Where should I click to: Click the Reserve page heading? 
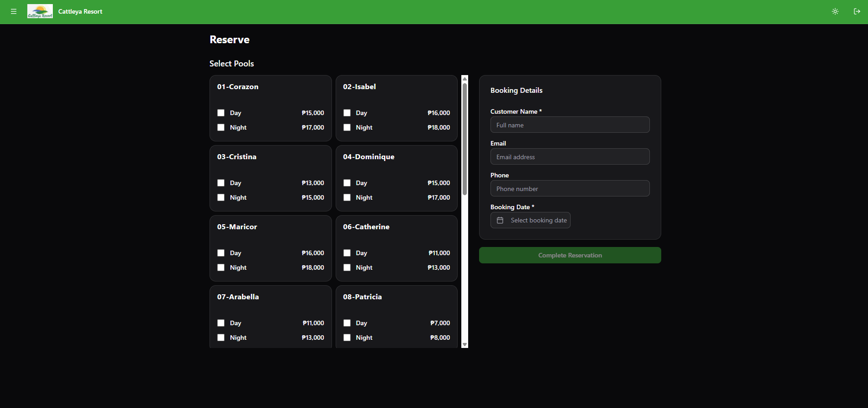[x=230, y=40]
